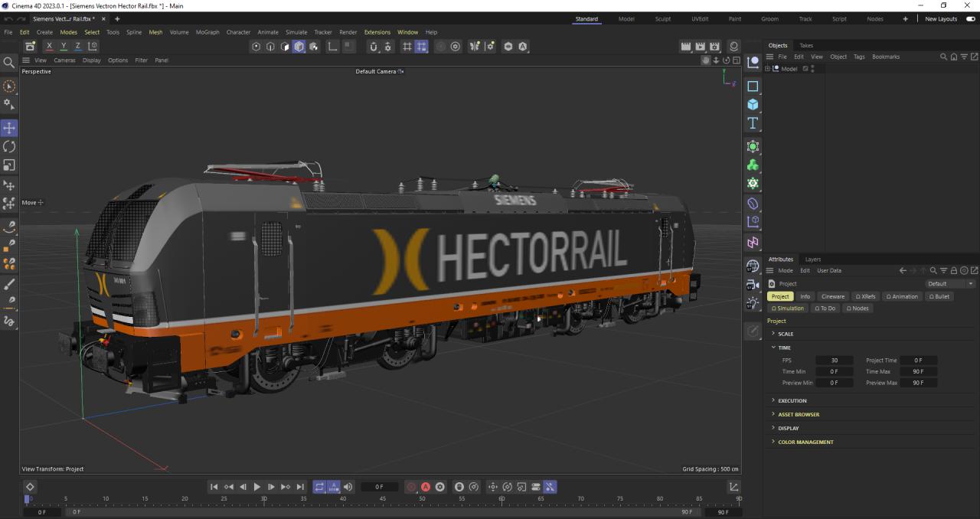Add a Cube primitive object

point(753,105)
